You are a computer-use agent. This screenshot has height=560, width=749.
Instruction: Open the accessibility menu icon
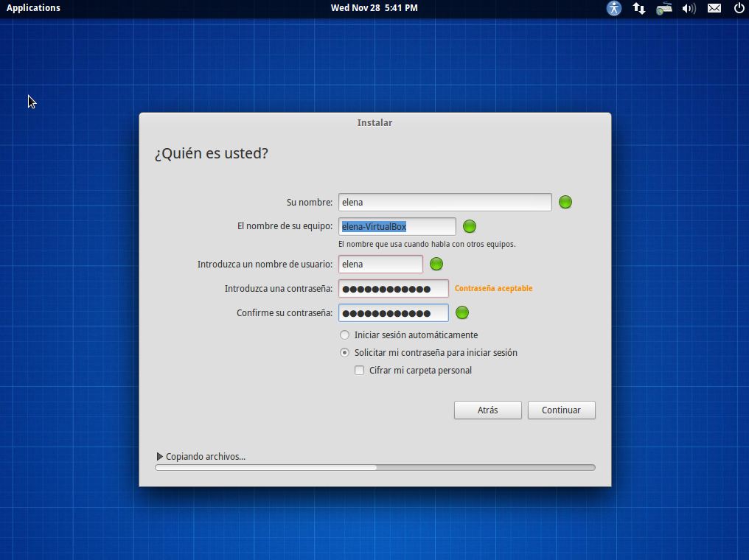[613, 8]
